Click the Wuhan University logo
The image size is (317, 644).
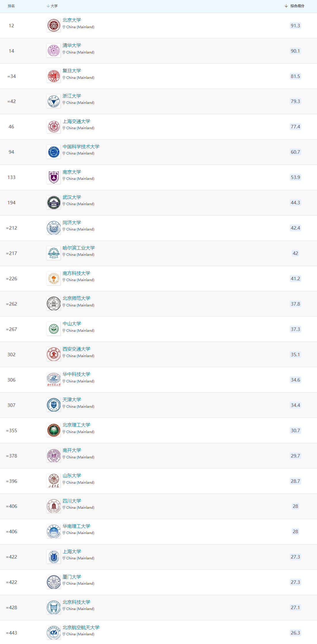coord(54,203)
